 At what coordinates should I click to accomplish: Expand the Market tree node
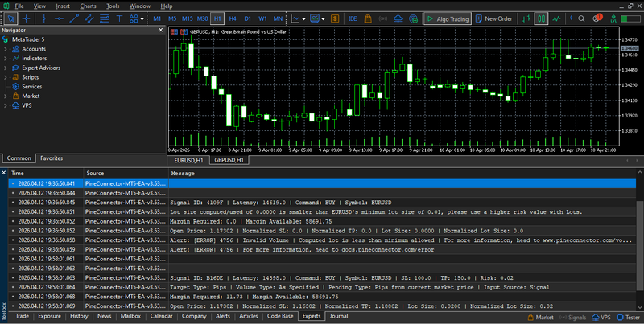click(6, 96)
